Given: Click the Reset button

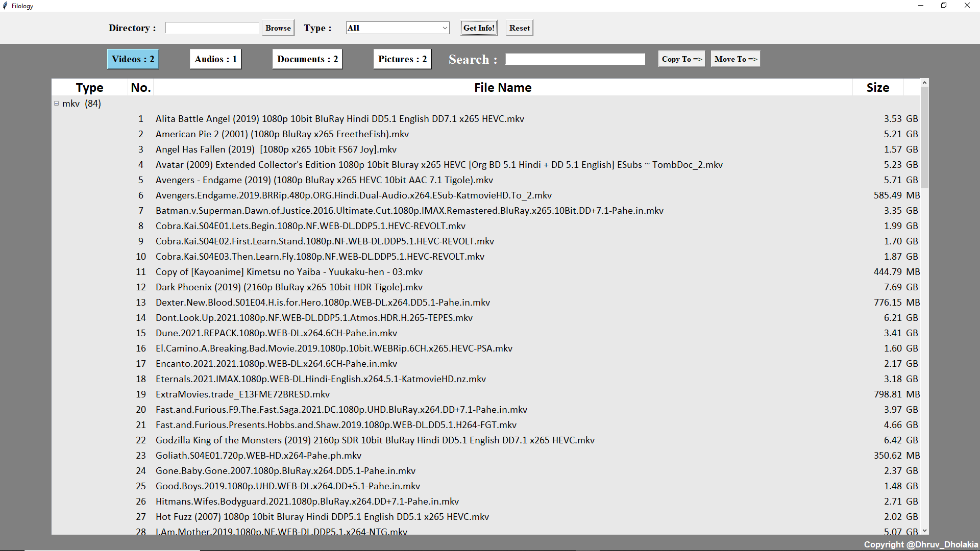Looking at the screenshot, I should [519, 28].
